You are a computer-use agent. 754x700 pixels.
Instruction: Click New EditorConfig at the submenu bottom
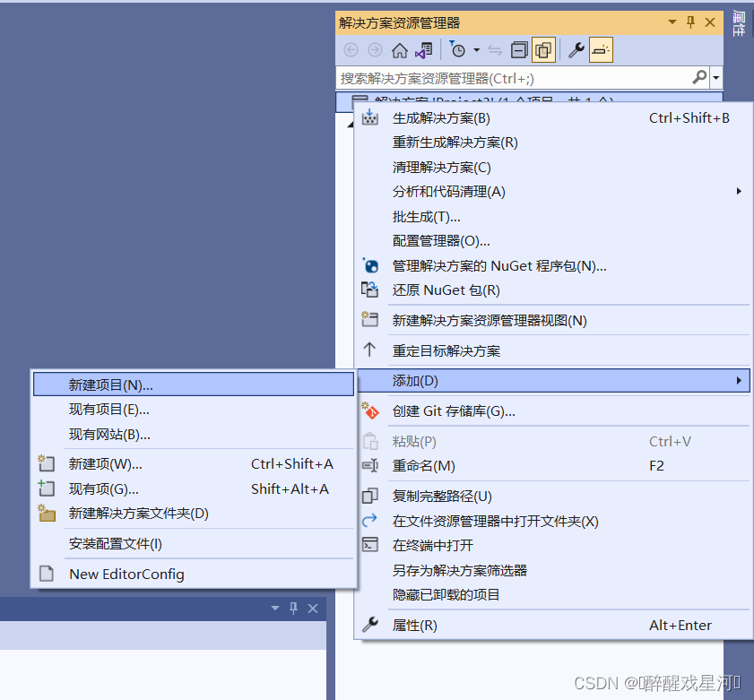click(125, 574)
